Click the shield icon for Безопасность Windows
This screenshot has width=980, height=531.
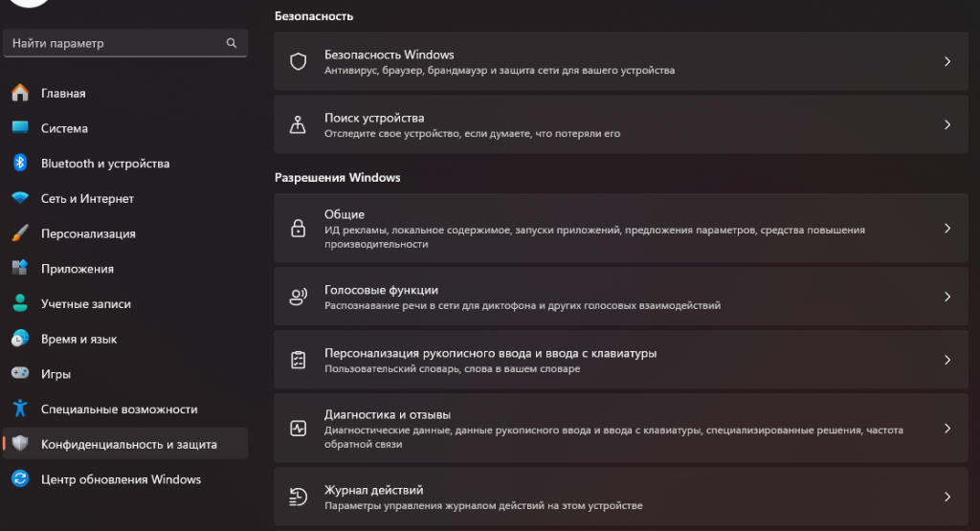(299, 61)
